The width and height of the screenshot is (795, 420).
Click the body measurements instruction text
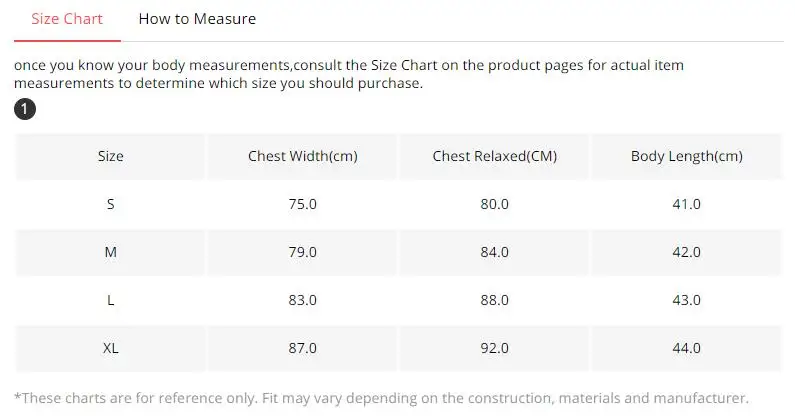pyautogui.click(x=350, y=74)
